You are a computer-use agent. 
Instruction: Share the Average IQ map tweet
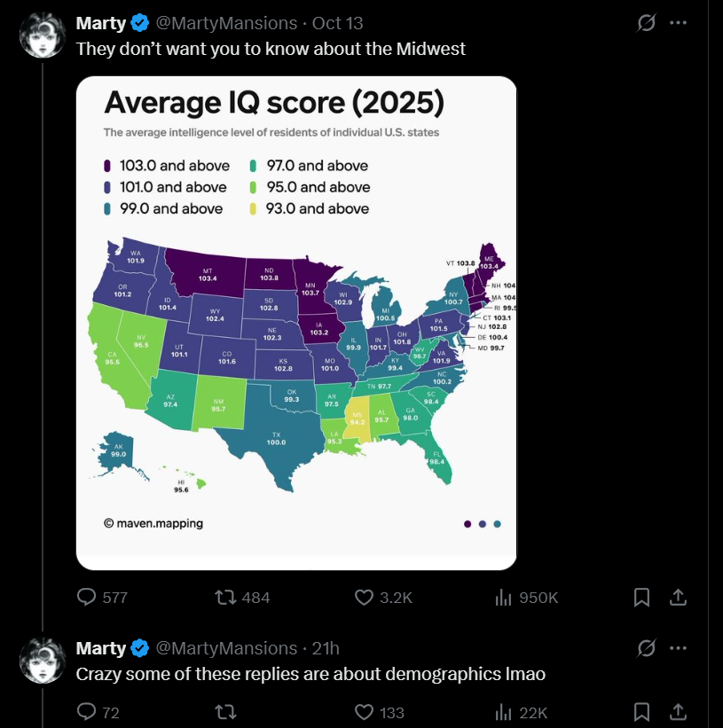[678, 598]
